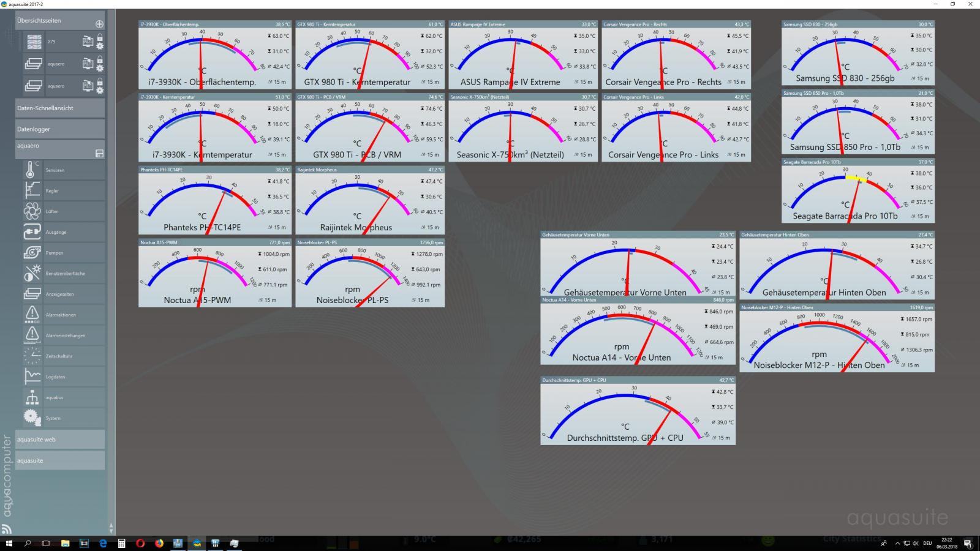Open the Regler controller section
Screen dimensions: 980x551
click(32, 191)
